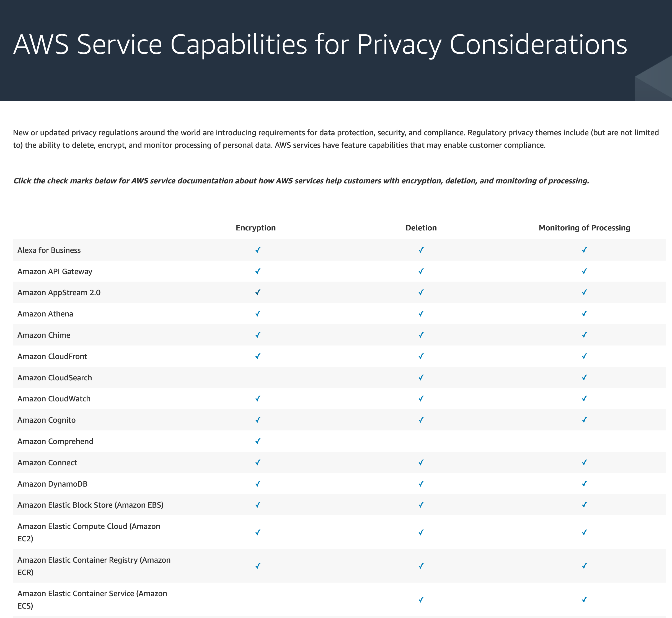This screenshot has width=672, height=618.
Task: Open Amazon API Gateway Deletion check mark
Action: click(421, 271)
